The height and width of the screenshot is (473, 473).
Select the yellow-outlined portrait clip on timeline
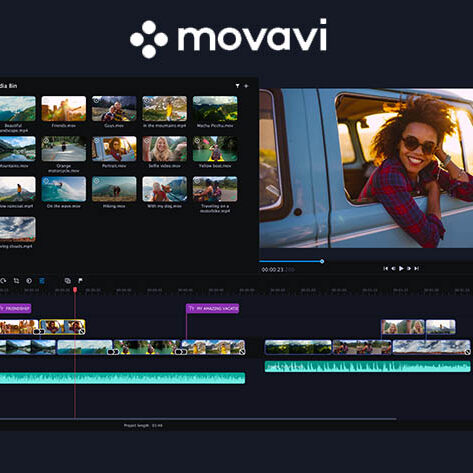62,327
